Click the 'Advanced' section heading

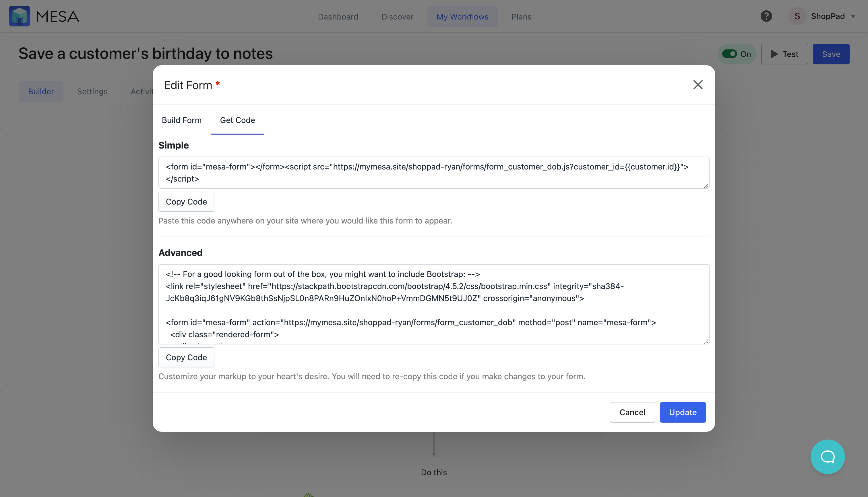[x=181, y=253]
